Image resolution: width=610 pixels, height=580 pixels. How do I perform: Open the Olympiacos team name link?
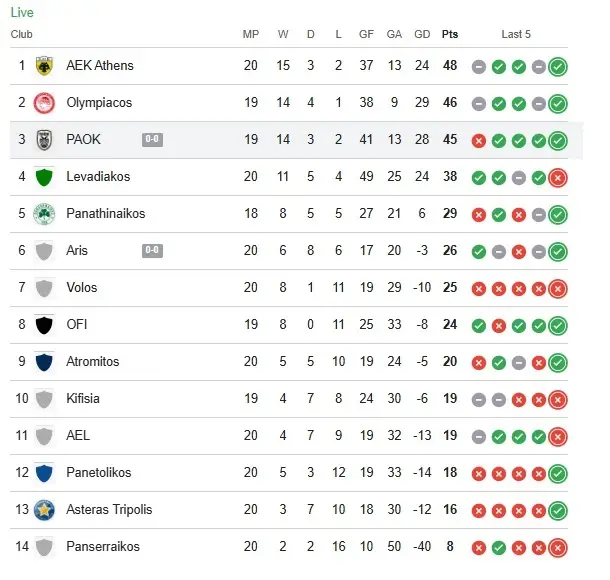point(99,103)
